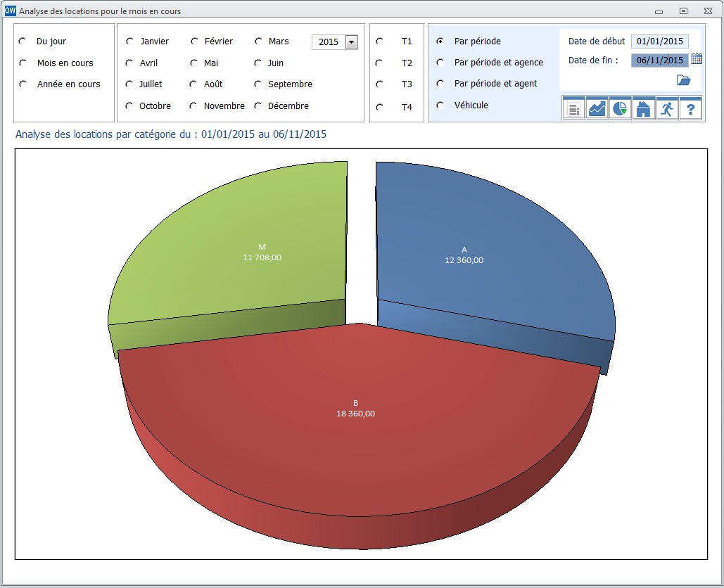Pick the Février month option

pos(194,41)
